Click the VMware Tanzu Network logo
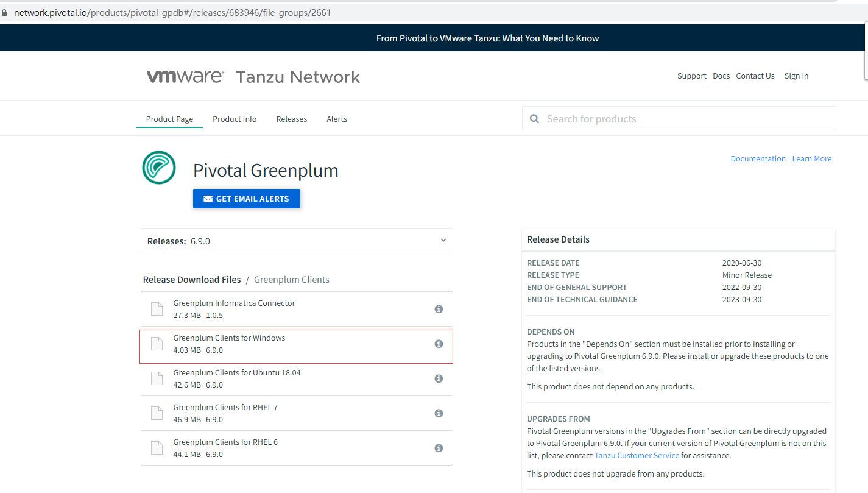868x493 pixels. click(x=253, y=77)
